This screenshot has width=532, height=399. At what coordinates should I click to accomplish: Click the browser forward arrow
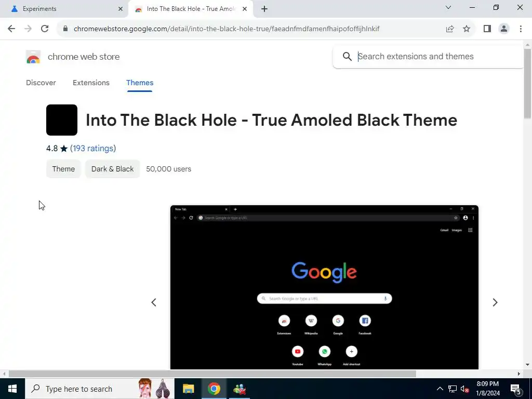coord(28,29)
